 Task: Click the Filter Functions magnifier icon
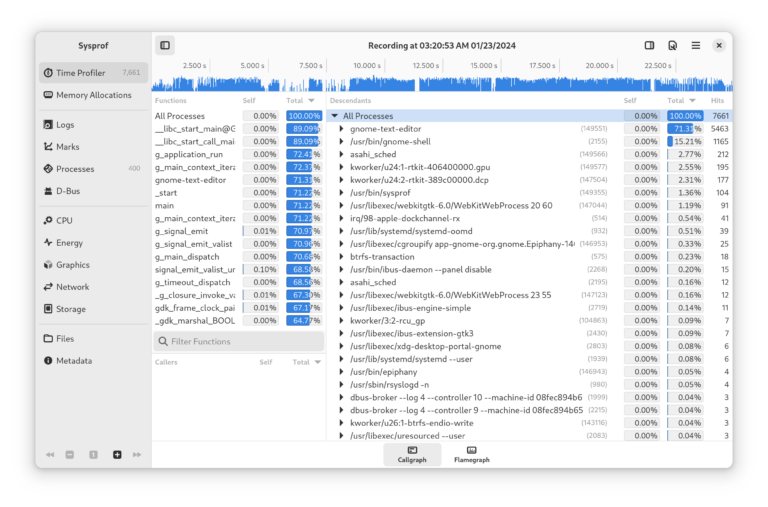(x=163, y=341)
